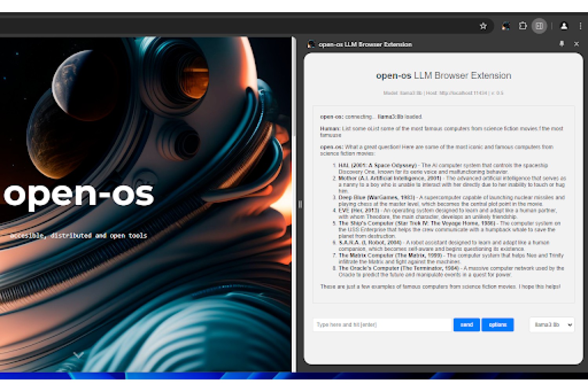Click the H.A.L. (2001: A Space Odyssey) entry
The height and width of the screenshot is (392, 588).
(x=443, y=169)
